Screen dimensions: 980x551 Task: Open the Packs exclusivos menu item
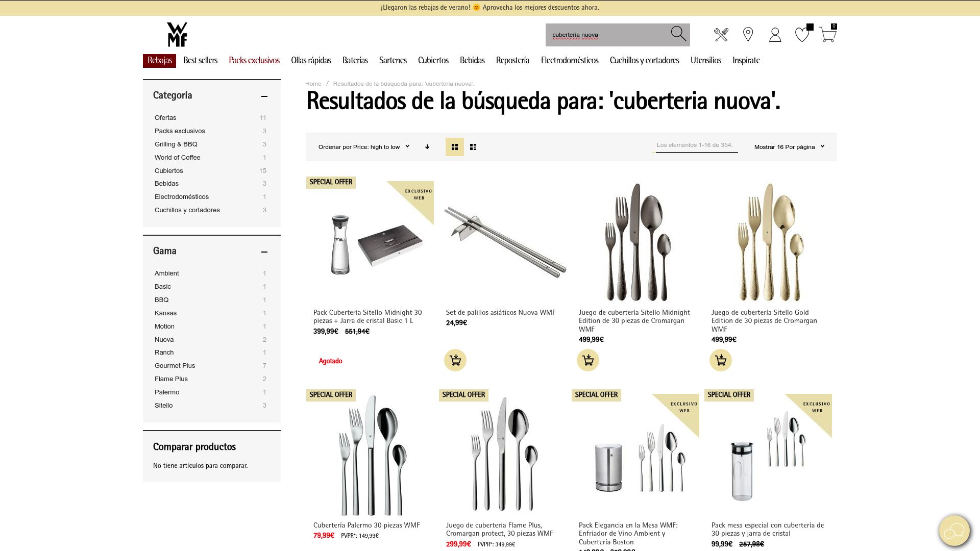254,60
